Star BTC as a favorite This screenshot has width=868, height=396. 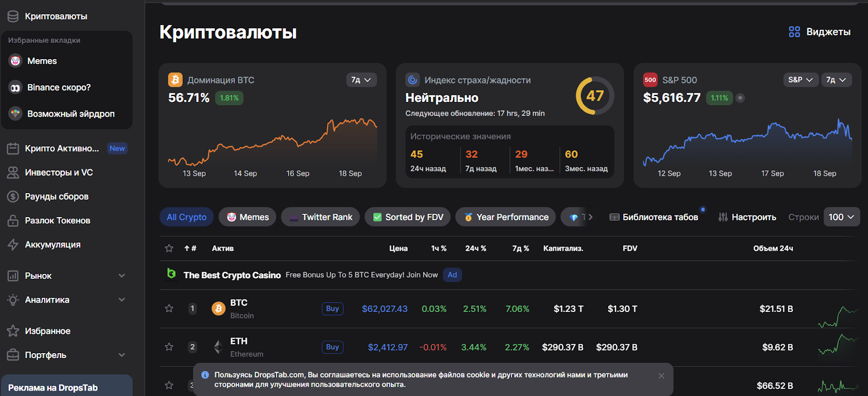[x=169, y=309]
